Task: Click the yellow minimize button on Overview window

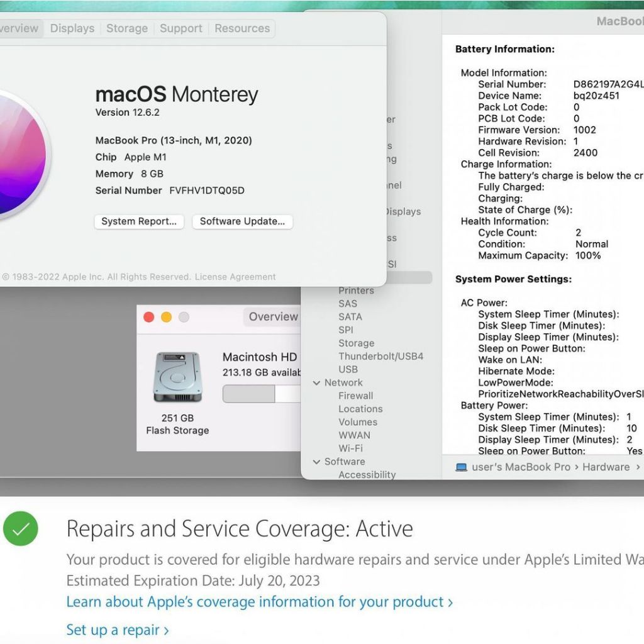Action: (166, 317)
